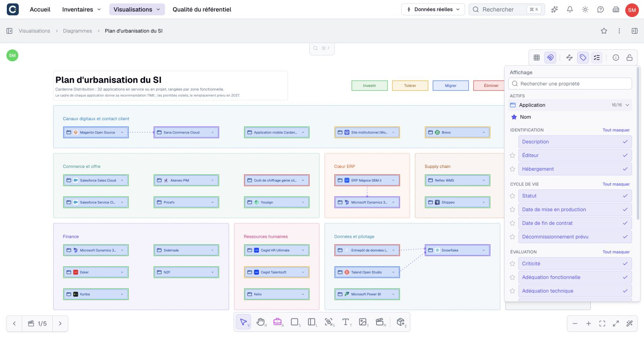
Task: Open Qualité du référentiel tab
Action: coord(202,9)
